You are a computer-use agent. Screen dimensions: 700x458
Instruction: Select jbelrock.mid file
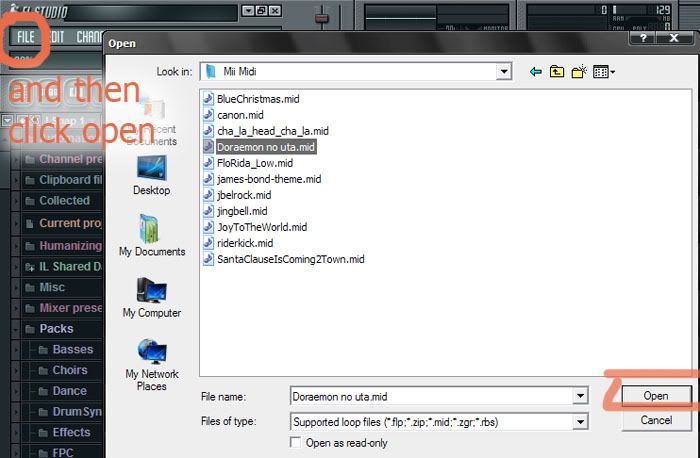click(237, 195)
